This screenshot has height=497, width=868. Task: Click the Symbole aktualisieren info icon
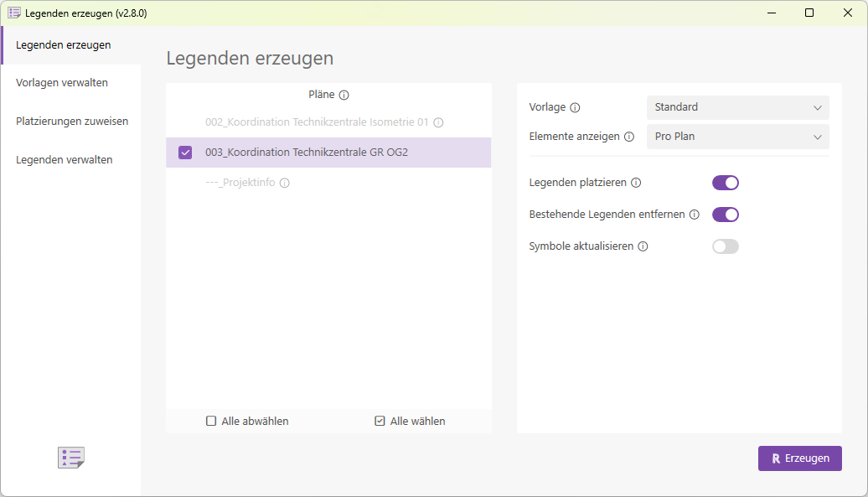(643, 246)
